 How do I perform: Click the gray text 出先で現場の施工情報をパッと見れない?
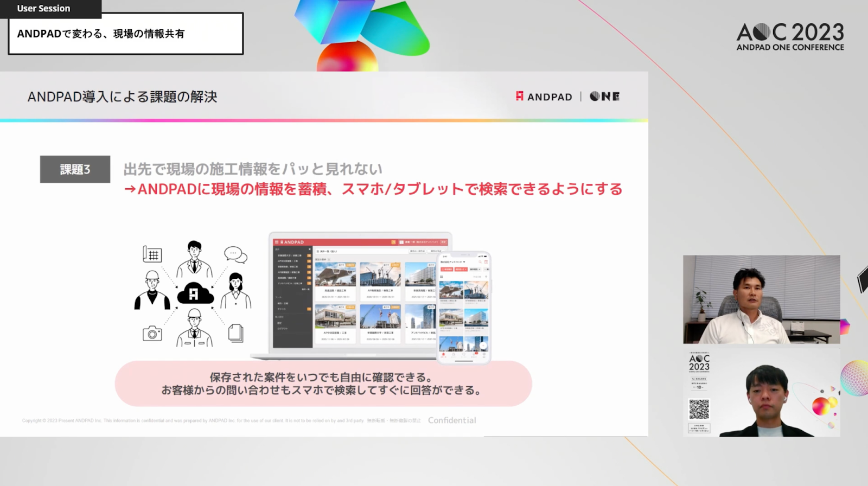[253, 169]
